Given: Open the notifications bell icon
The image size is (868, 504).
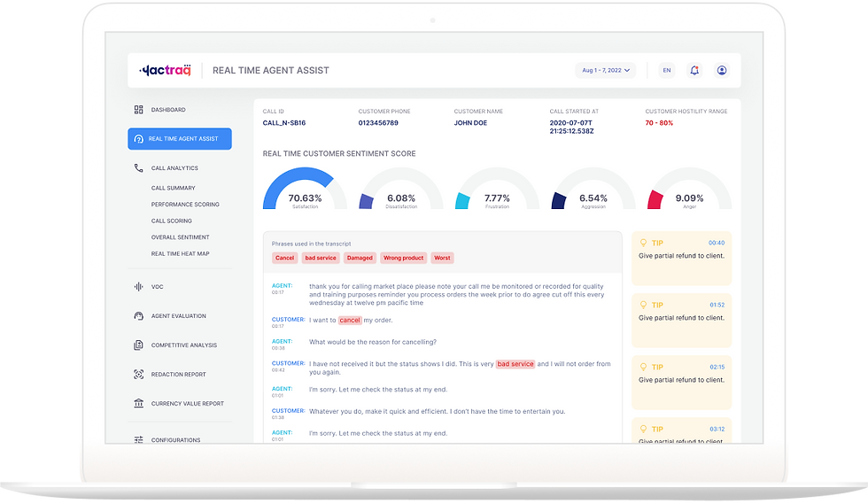Looking at the screenshot, I should (694, 70).
